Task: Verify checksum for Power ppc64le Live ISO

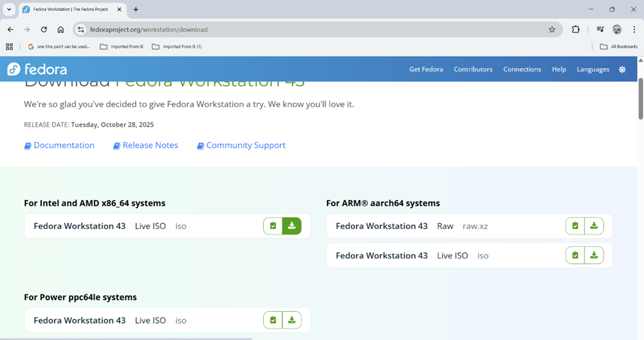Action: (273, 320)
